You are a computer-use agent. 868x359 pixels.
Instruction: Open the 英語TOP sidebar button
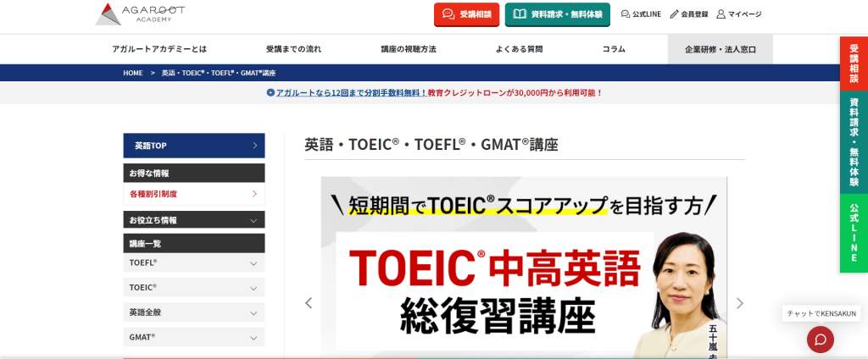(194, 146)
